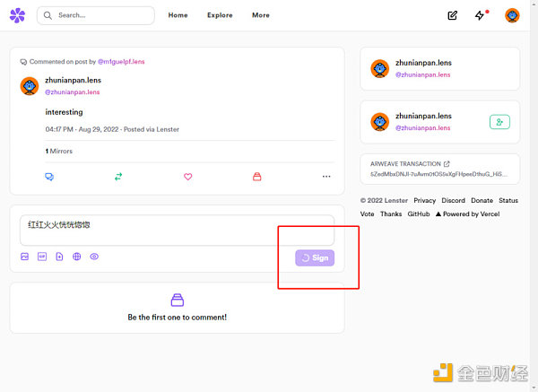This screenshot has width=538, height=392.
Task: Mirror the post with the arrows icon
Action: pos(118,177)
